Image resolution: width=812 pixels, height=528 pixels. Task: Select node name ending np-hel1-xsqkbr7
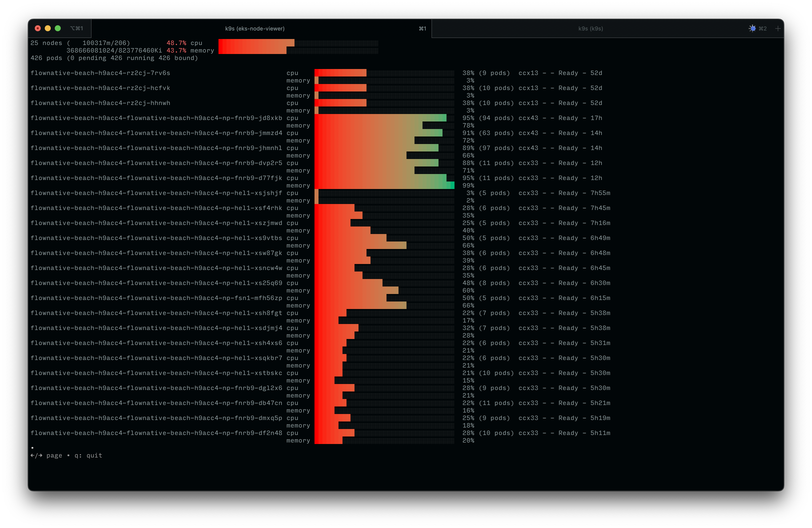click(156, 358)
